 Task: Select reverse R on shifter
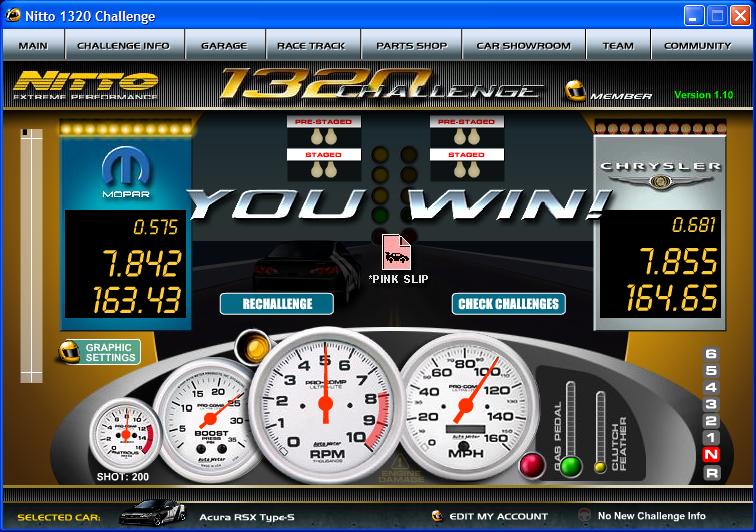point(711,472)
